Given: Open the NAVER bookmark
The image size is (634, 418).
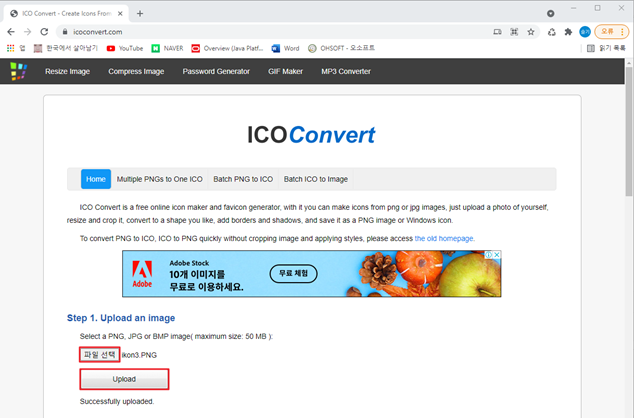Looking at the screenshot, I should point(167,48).
